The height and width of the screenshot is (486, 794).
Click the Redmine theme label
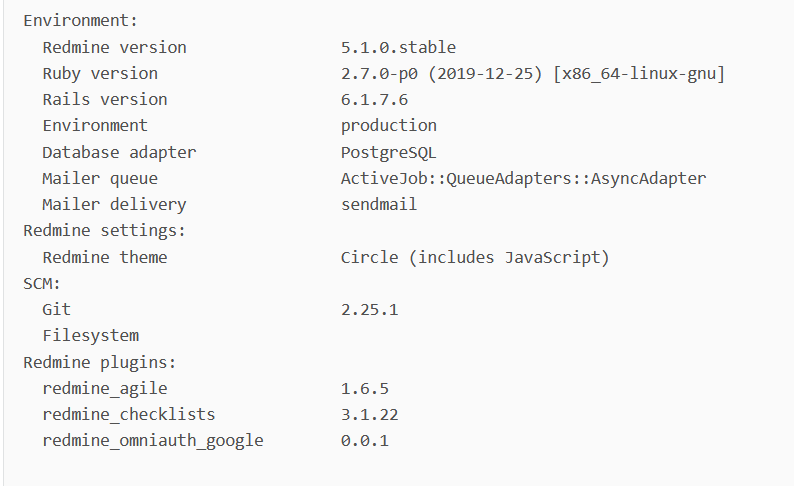tap(105, 257)
